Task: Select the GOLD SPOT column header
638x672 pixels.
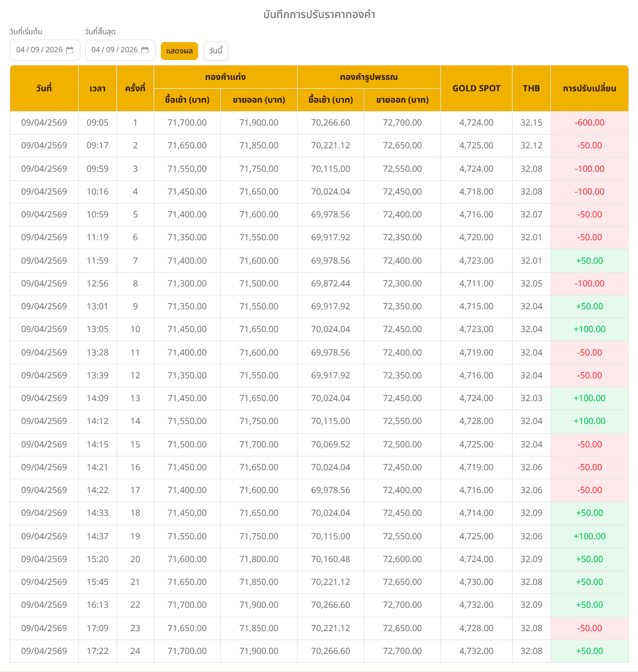Action: tap(476, 88)
